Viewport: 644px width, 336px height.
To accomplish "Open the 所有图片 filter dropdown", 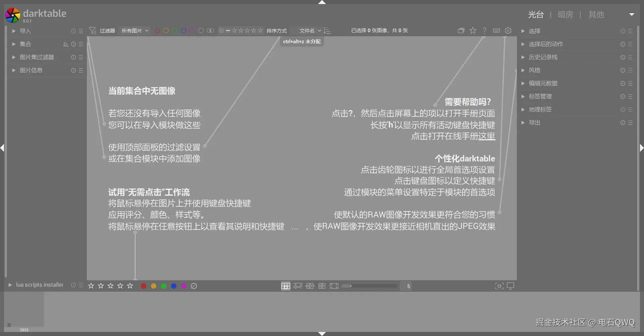I will pyautogui.click(x=135, y=31).
